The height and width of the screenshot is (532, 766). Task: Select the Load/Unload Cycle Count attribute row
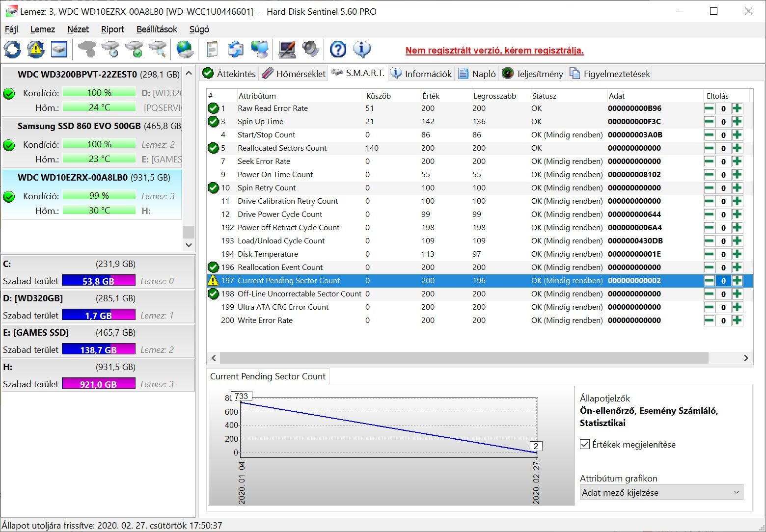pos(479,241)
